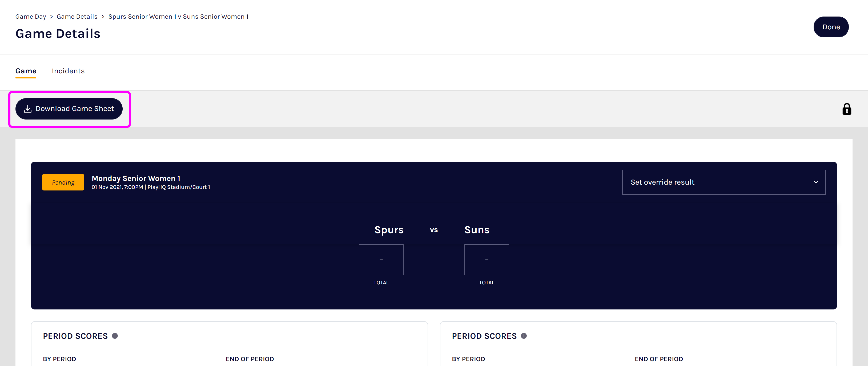
Task: Open Game Day breadcrumb link
Action: point(31,17)
